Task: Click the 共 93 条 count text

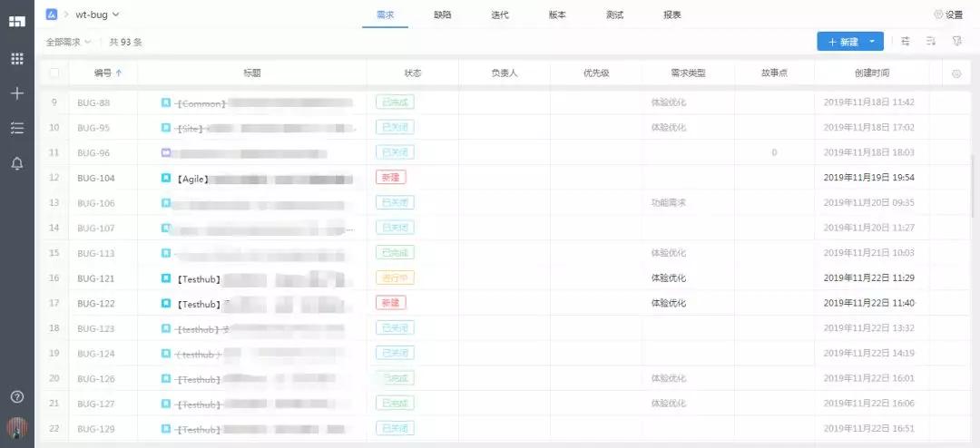Action: pos(125,42)
